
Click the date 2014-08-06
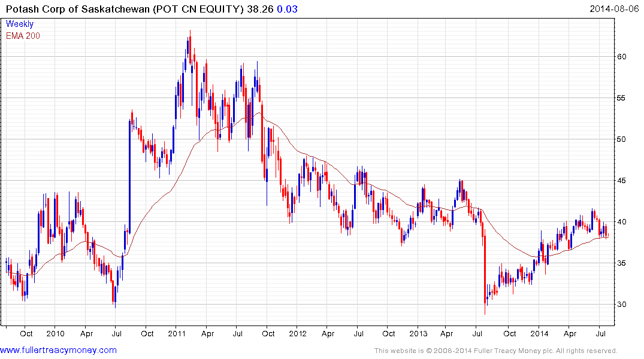point(614,8)
